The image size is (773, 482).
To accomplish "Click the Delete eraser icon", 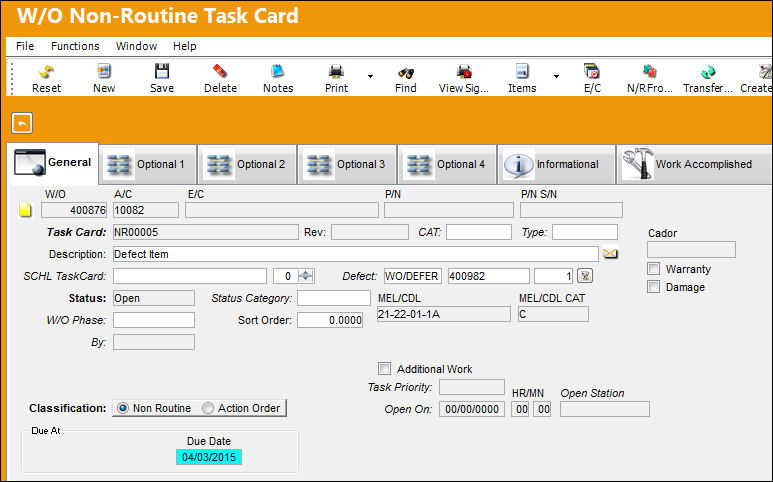I will (x=219, y=72).
